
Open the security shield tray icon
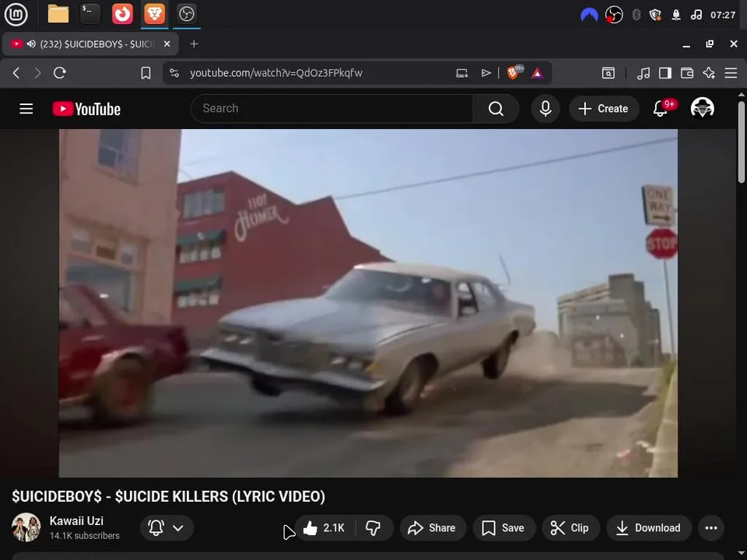click(x=655, y=15)
